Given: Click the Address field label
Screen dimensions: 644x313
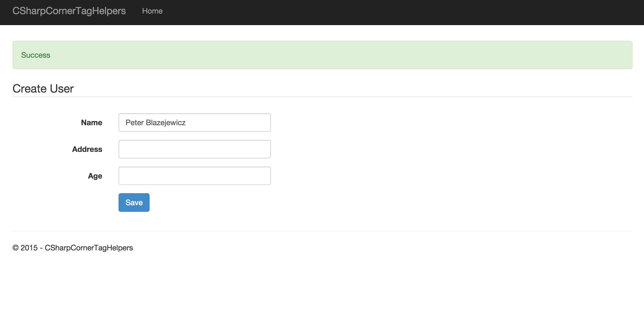Looking at the screenshot, I should (87, 149).
